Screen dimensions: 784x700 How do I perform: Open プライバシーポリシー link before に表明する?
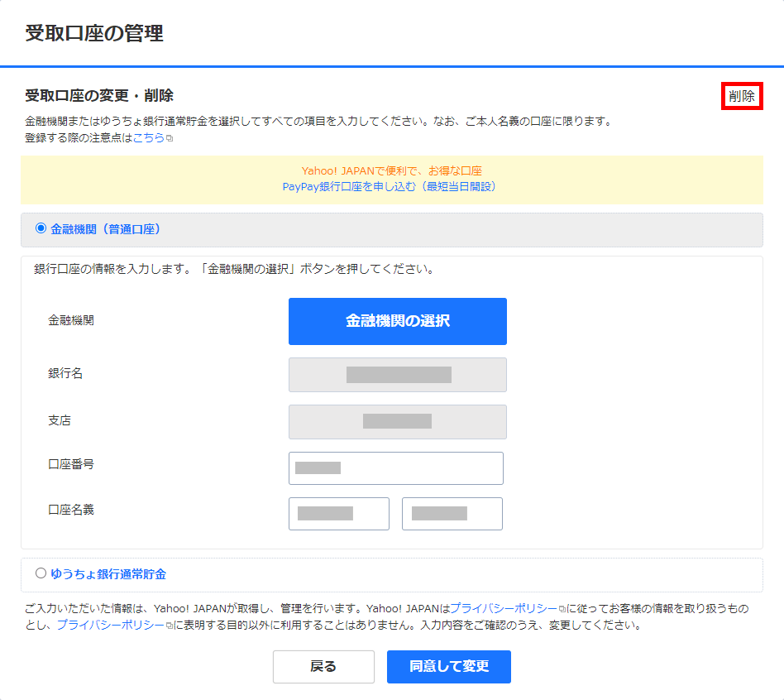click(x=111, y=625)
